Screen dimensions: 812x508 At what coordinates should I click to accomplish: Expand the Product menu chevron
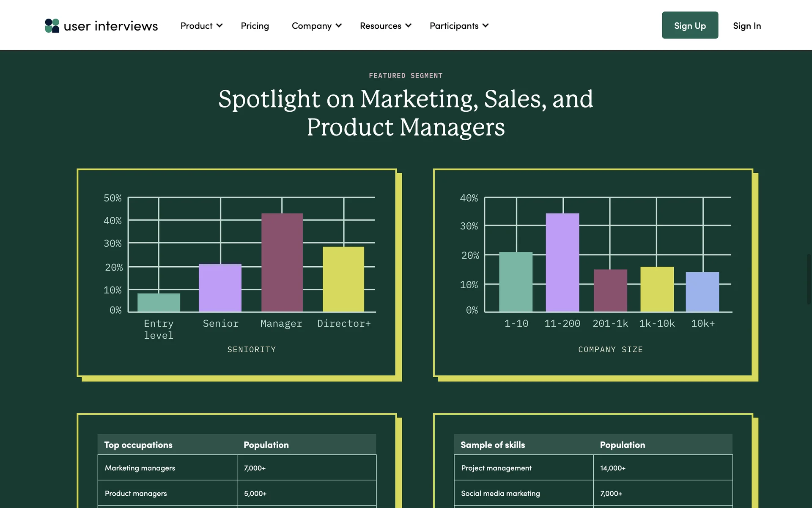tap(219, 25)
